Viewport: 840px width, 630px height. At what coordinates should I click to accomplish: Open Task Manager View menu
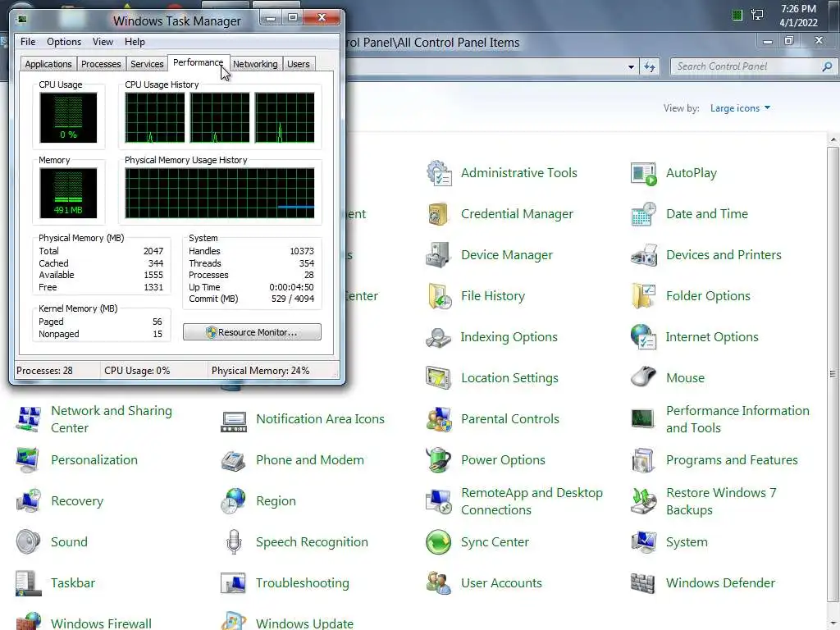click(x=103, y=42)
